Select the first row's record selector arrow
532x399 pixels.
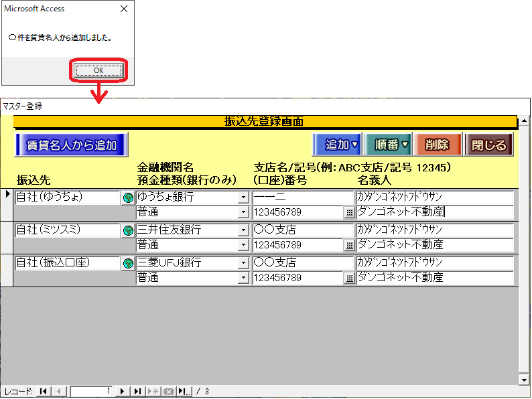[x=7, y=195]
